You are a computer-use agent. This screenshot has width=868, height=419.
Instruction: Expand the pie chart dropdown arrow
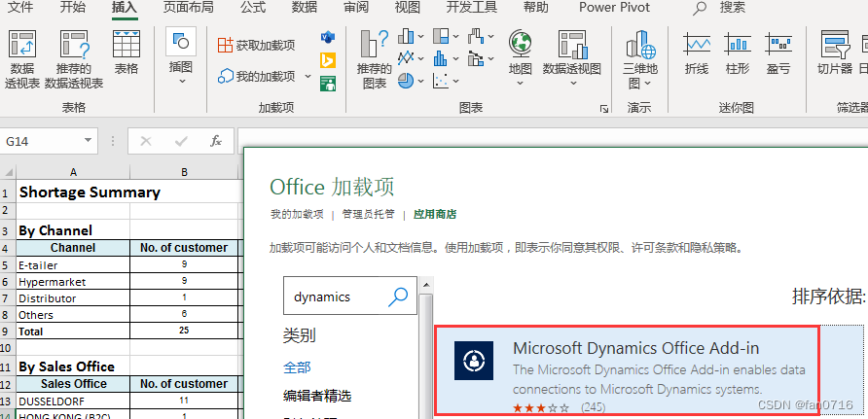pos(420,82)
